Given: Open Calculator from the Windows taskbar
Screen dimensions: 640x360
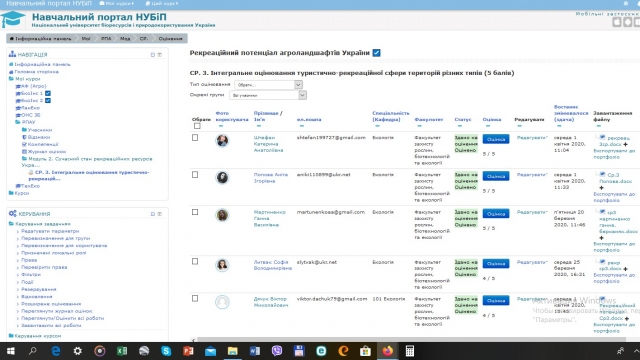Looking at the screenshot, I should [x=410, y=351].
